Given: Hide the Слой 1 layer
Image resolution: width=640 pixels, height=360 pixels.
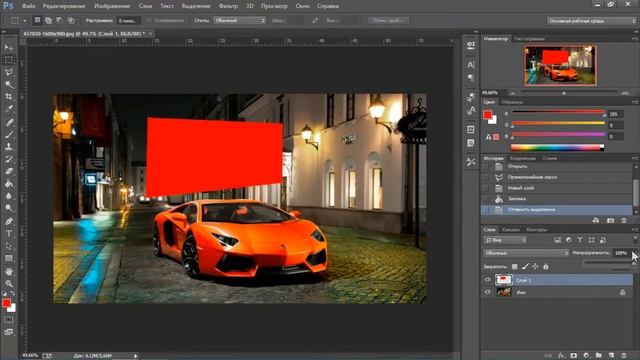Looking at the screenshot, I should point(487,280).
